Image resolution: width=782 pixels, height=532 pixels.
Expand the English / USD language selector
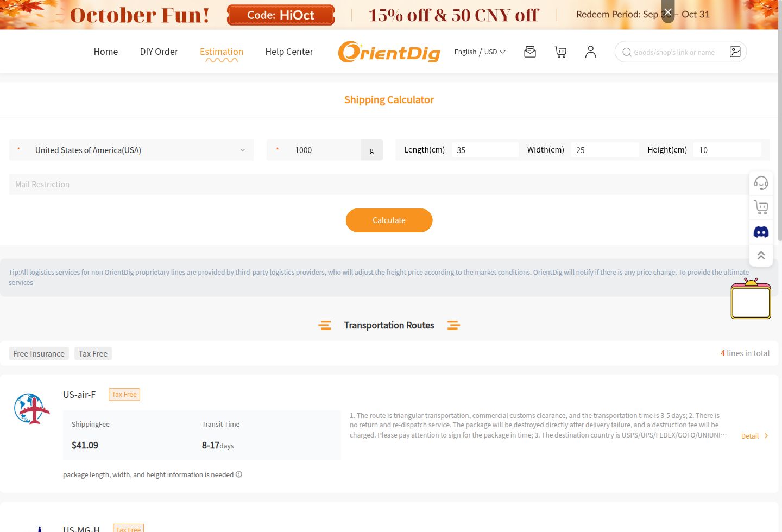pos(480,52)
